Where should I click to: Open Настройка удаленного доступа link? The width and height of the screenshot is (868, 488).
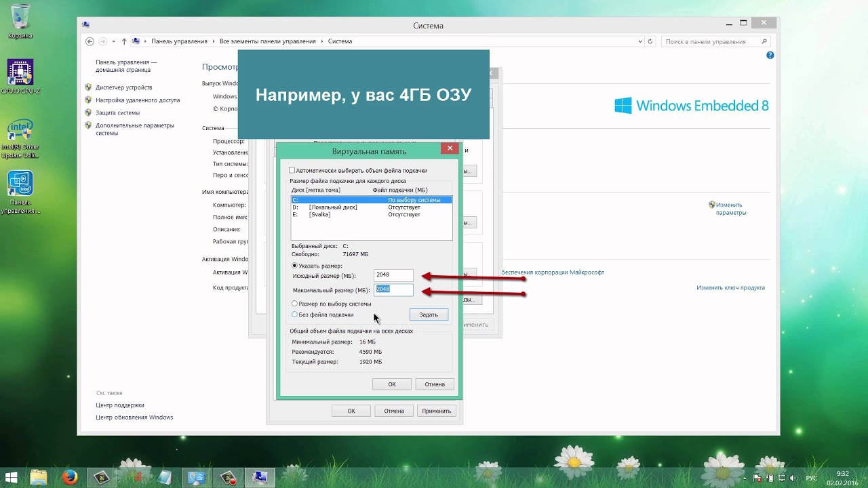click(138, 100)
